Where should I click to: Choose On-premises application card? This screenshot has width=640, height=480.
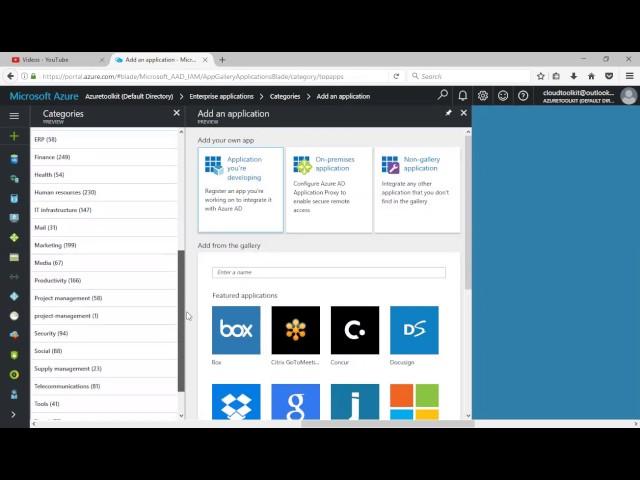point(329,190)
